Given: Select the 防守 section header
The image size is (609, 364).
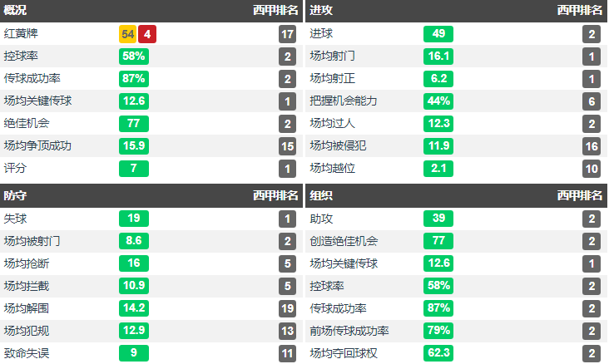Looking at the screenshot, I should tap(15, 195).
